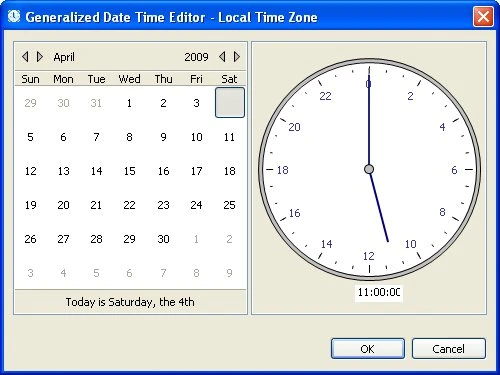The width and height of the screenshot is (500, 375).
Task: Click Today is Saturday, the 4th label
Action: tap(130, 302)
